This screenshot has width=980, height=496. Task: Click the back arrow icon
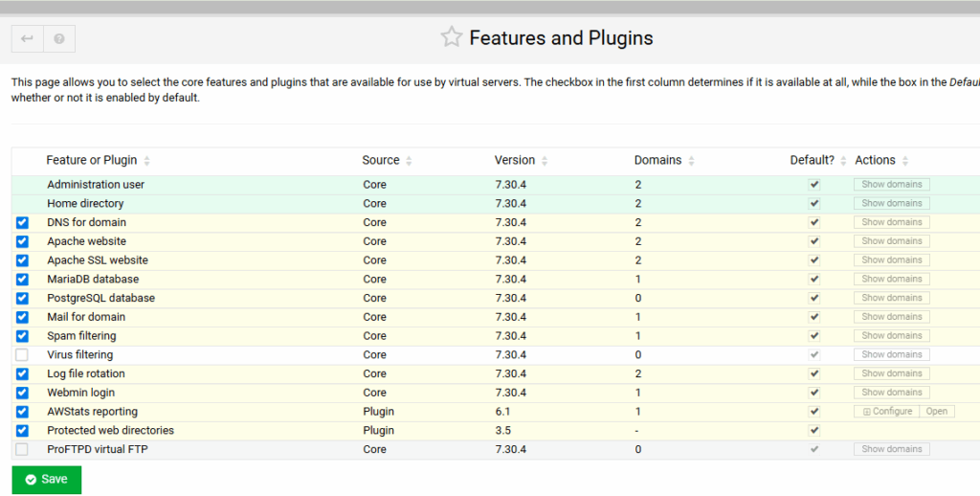click(27, 39)
